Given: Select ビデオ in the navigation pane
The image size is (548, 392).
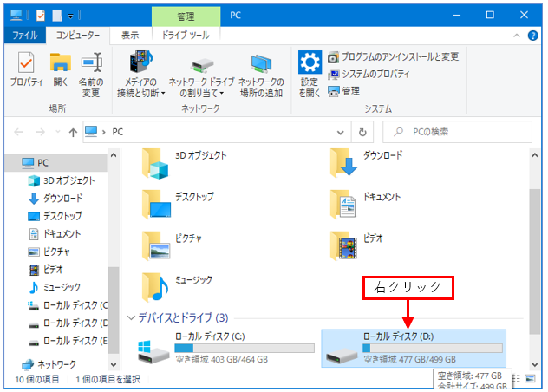Looking at the screenshot, I should 45,270.
